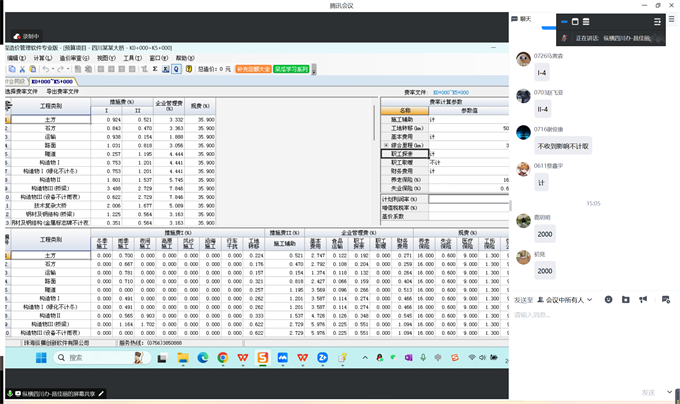This screenshot has height=404, width=680.
Task: Click the highlighted Q icon in the toolbar
Action: coord(176,69)
